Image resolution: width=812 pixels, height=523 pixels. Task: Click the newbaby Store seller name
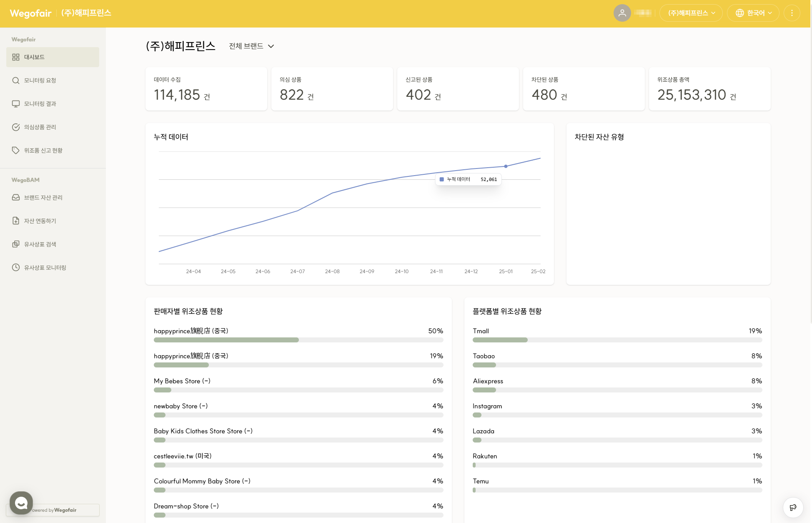pos(180,406)
